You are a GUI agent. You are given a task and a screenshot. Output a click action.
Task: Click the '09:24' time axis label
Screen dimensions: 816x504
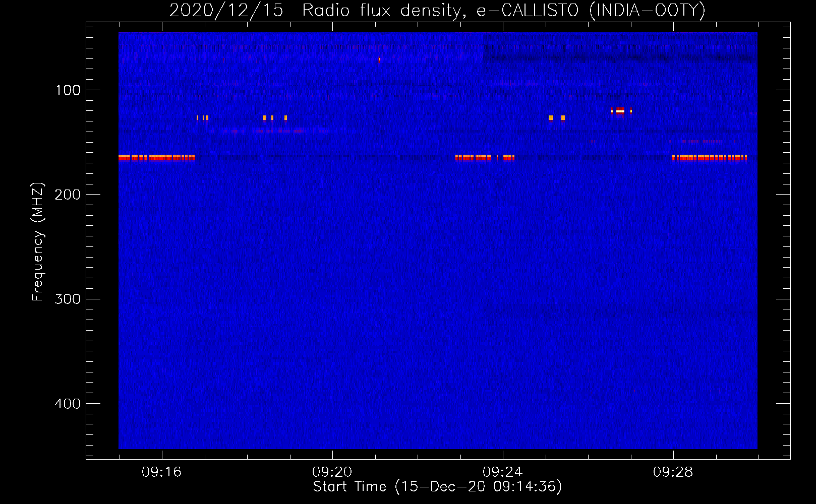tap(502, 472)
